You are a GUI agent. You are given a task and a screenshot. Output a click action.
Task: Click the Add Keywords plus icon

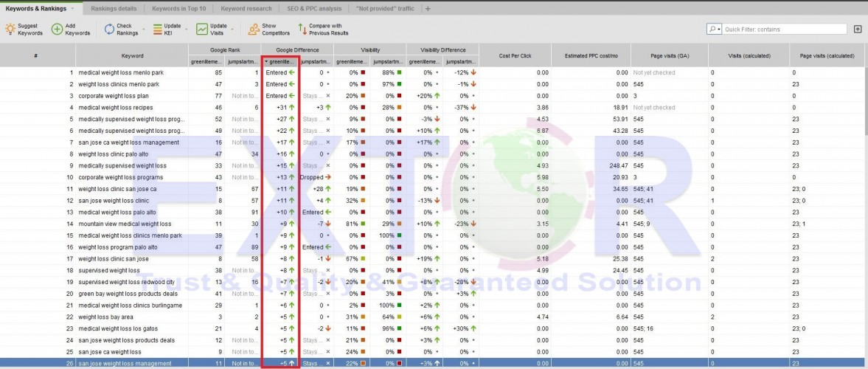pos(57,29)
